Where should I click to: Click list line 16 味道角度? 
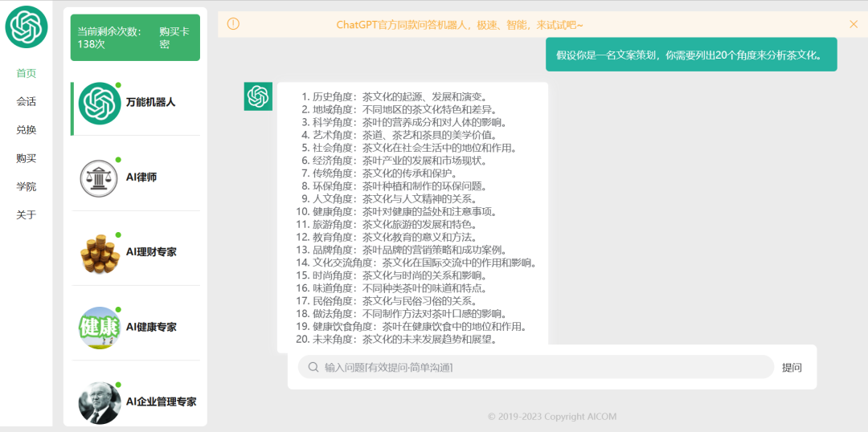point(391,287)
